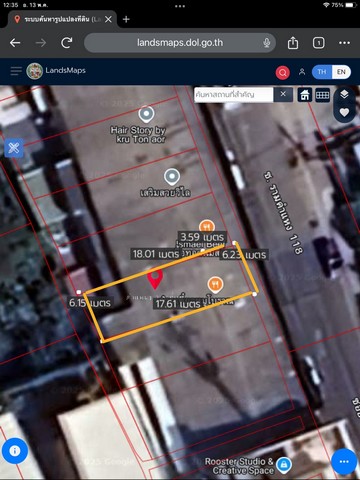The height and width of the screenshot is (480, 360).
Task: Open the favorites heart icon
Action: pyautogui.click(x=344, y=112)
